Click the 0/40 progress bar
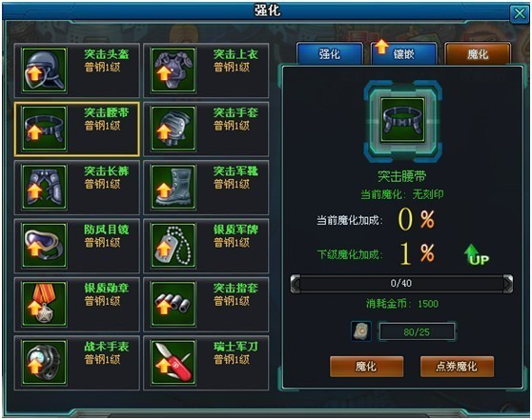 tap(401, 284)
